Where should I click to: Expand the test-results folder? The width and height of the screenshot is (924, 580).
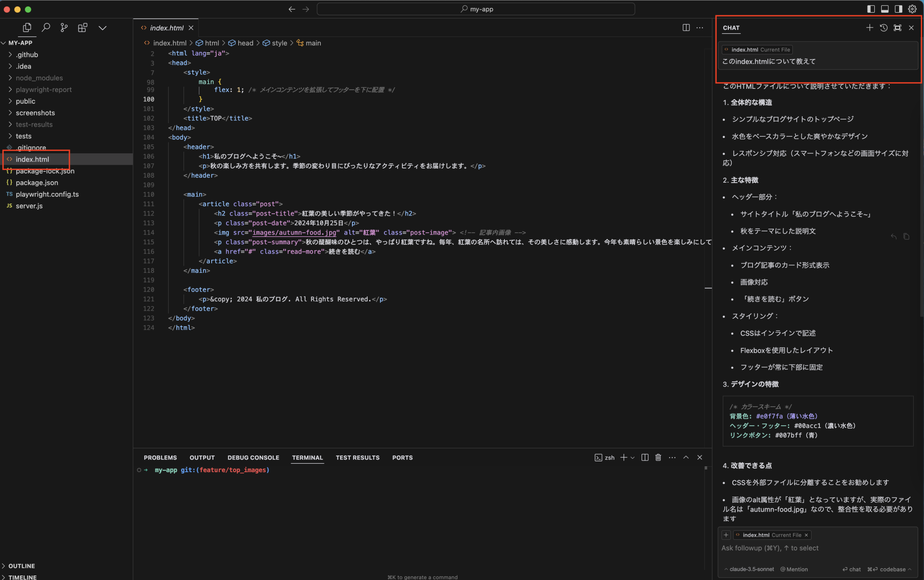(x=34, y=124)
